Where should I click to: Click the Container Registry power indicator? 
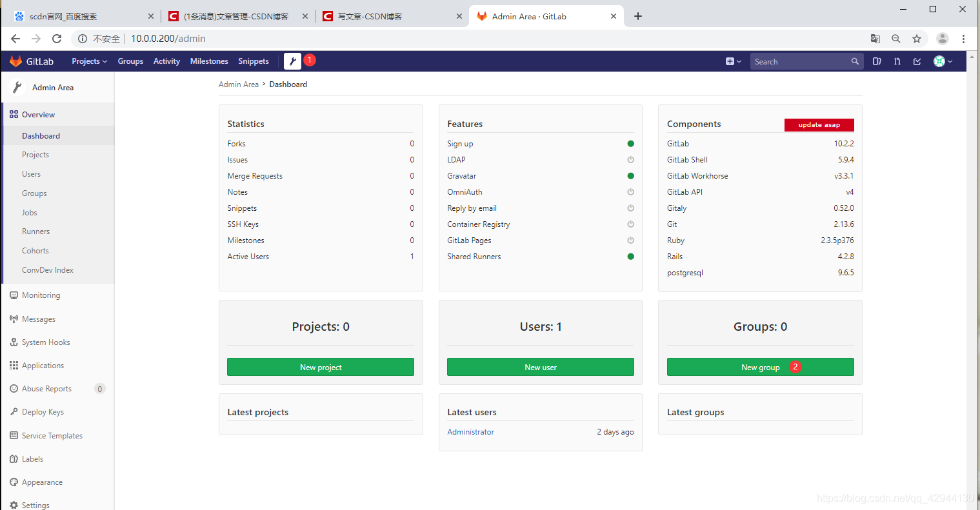point(630,224)
